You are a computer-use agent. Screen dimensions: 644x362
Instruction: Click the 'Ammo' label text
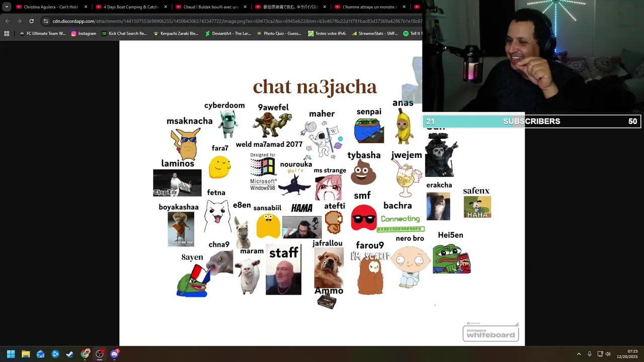(329, 291)
